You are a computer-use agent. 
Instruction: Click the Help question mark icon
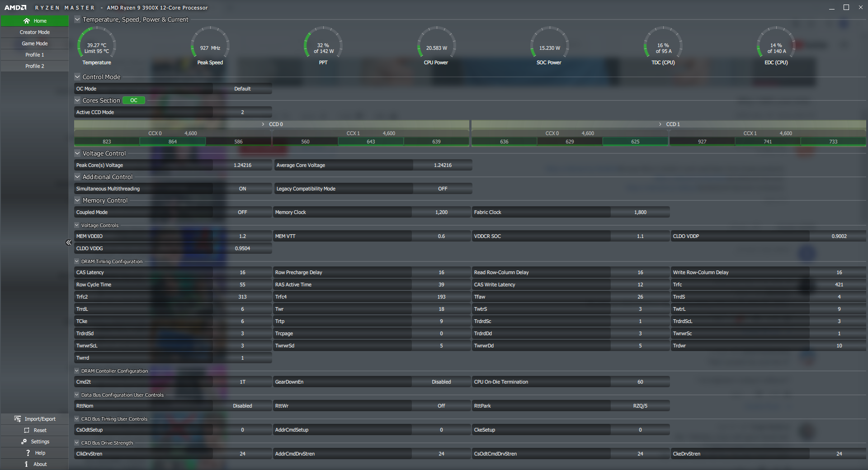28,453
